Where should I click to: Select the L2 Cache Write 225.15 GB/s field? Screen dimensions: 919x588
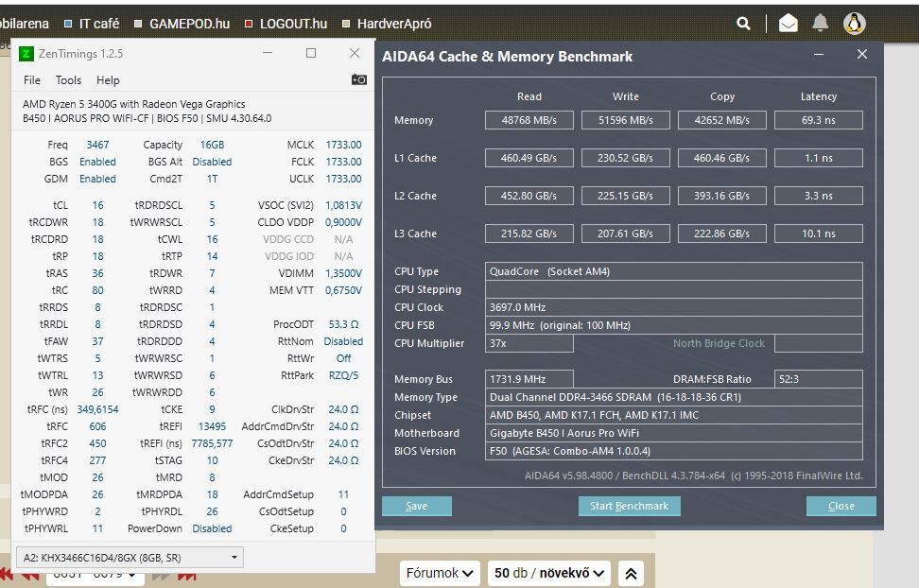625,196
